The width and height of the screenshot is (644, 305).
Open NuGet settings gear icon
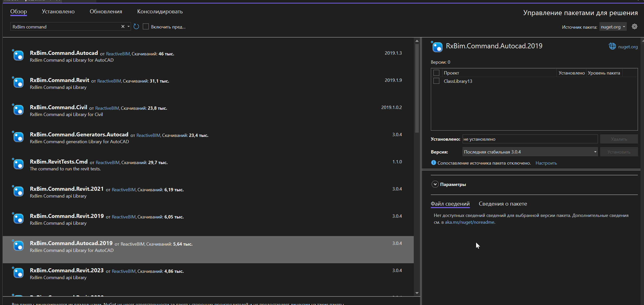pyautogui.click(x=634, y=27)
